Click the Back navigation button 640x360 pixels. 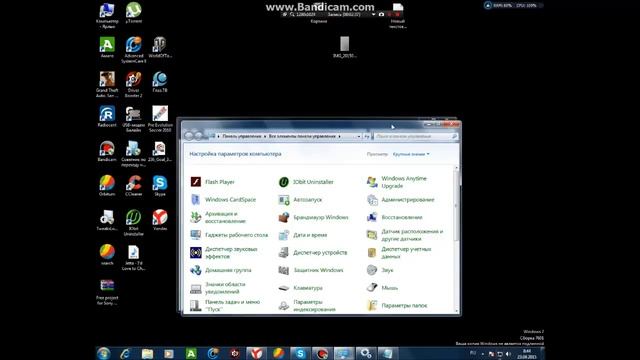[189, 136]
